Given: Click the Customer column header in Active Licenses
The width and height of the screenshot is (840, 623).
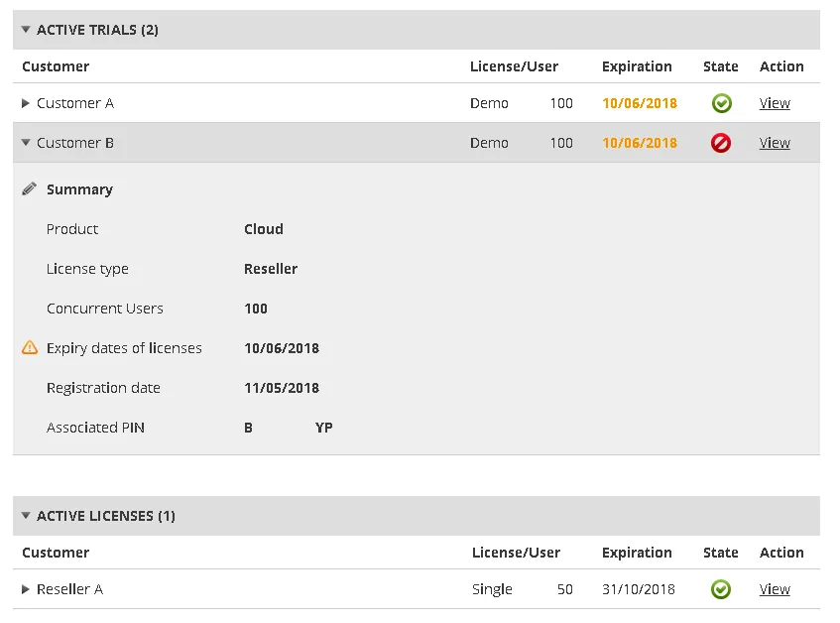Looking at the screenshot, I should [56, 553].
